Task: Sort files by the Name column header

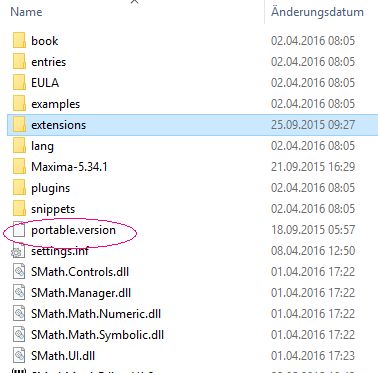Action: click(x=26, y=12)
